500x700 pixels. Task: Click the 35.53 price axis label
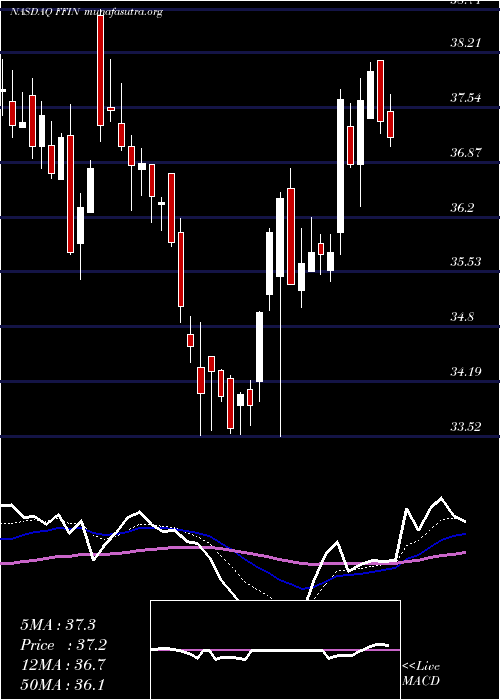point(466,261)
